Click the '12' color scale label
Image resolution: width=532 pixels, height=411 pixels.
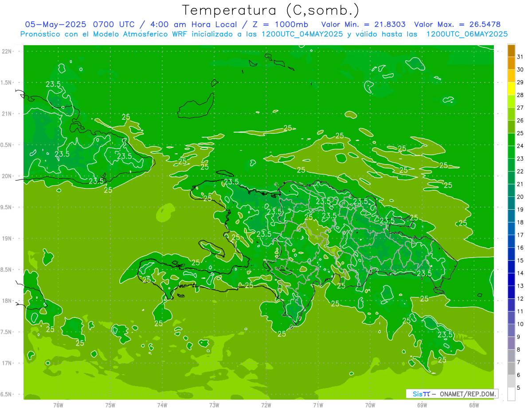tap(520, 299)
